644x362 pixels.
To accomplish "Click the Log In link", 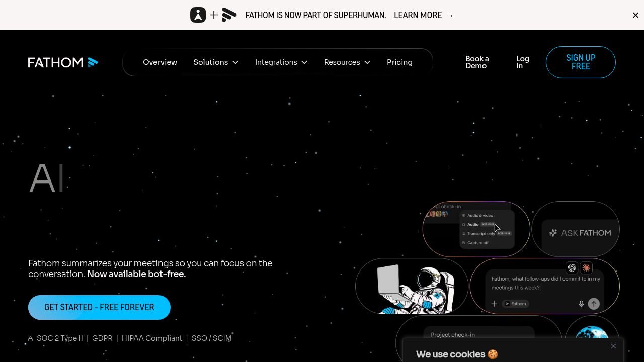I will tap(522, 62).
